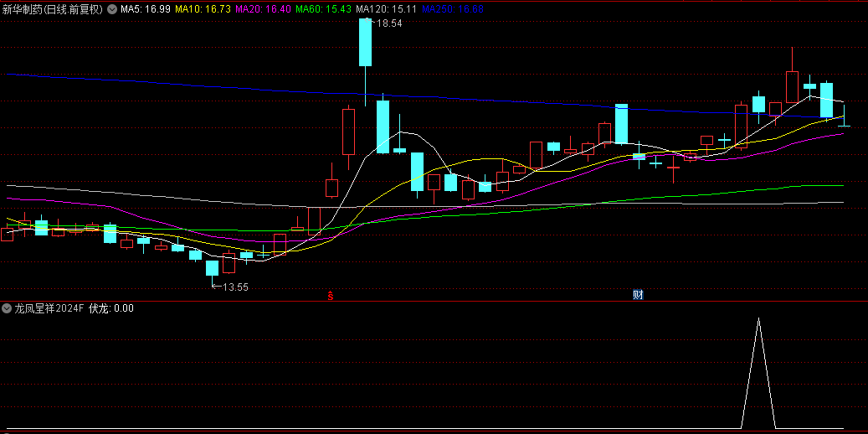Select the MA250: 16.68 label

tap(453, 9)
